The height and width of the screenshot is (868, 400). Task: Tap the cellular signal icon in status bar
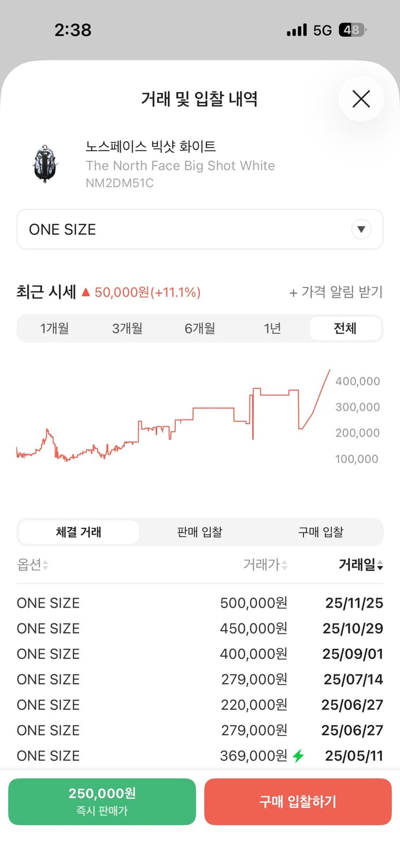(x=296, y=30)
